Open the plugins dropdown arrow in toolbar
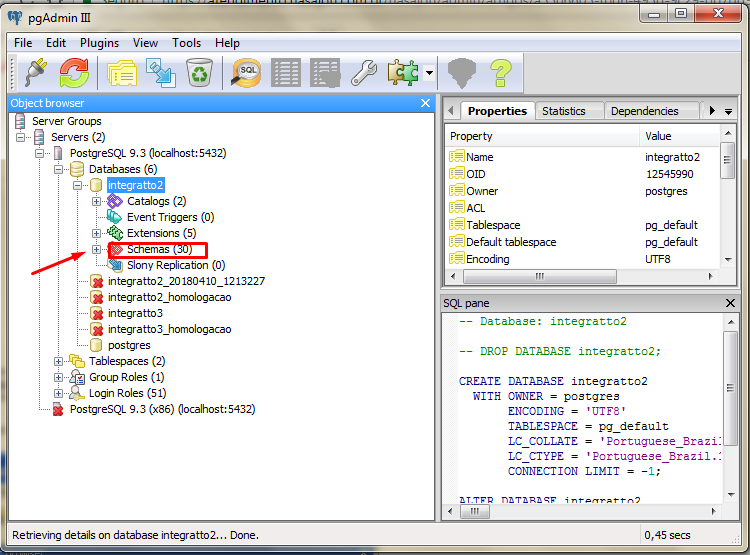Image resolution: width=750 pixels, height=555 pixels. tap(428, 73)
